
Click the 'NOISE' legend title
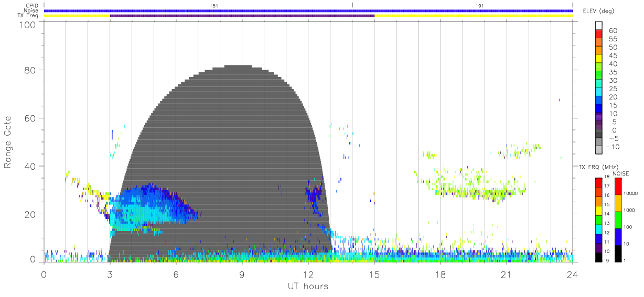(x=621, y=173)
